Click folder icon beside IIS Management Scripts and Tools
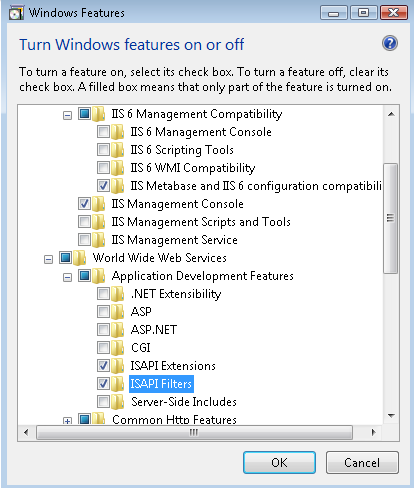Screen dimensions: 414x488 point(99,222)
